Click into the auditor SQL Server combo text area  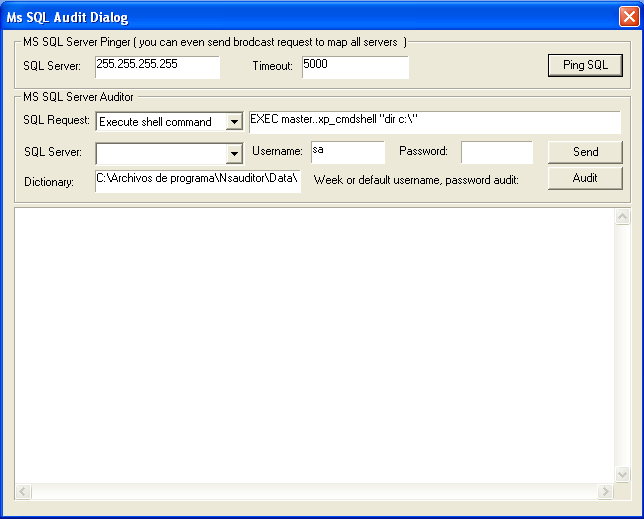coord(161,154)
